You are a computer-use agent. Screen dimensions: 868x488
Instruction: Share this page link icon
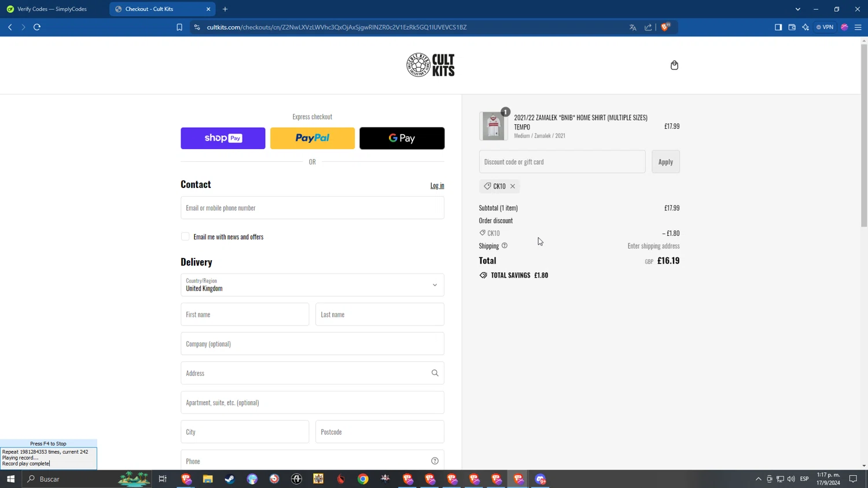[x=648, y=27]
